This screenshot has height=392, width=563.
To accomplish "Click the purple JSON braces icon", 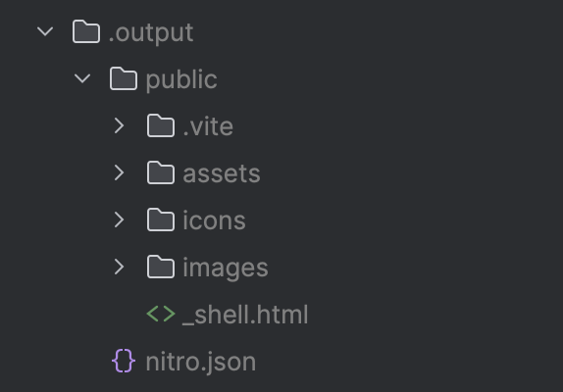I will point(124,361).
